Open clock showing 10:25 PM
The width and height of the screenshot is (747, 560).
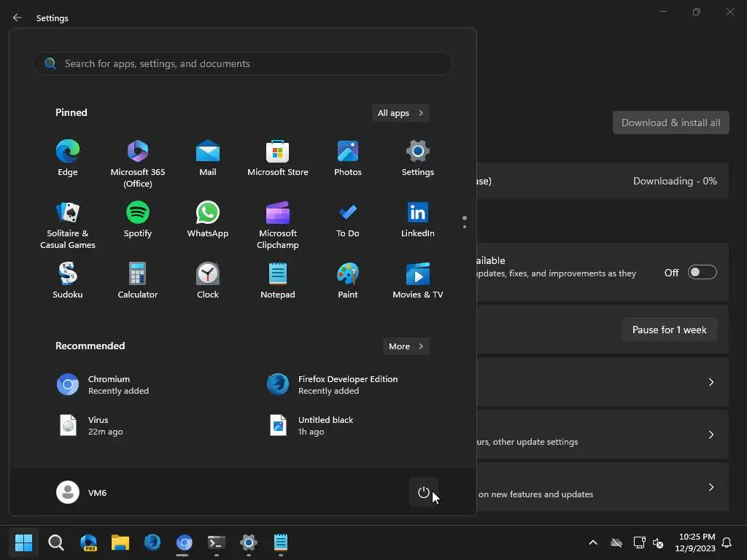[695, 542]
